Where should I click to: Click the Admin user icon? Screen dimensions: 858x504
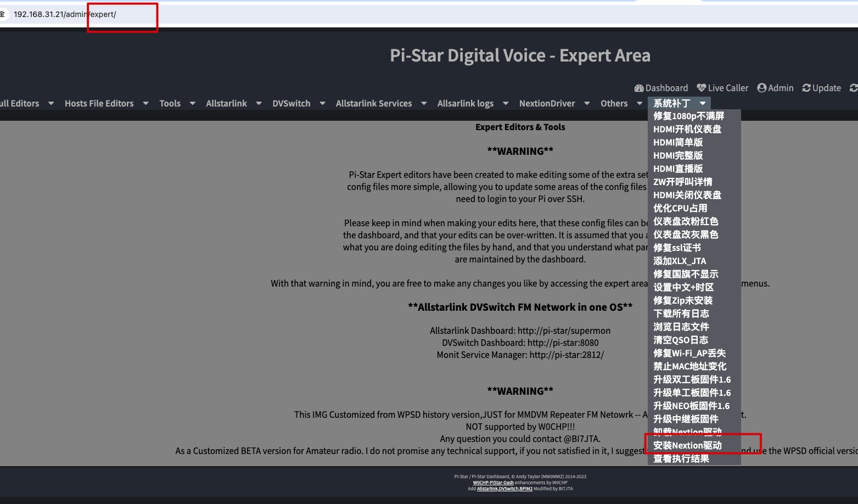point(762,88)
